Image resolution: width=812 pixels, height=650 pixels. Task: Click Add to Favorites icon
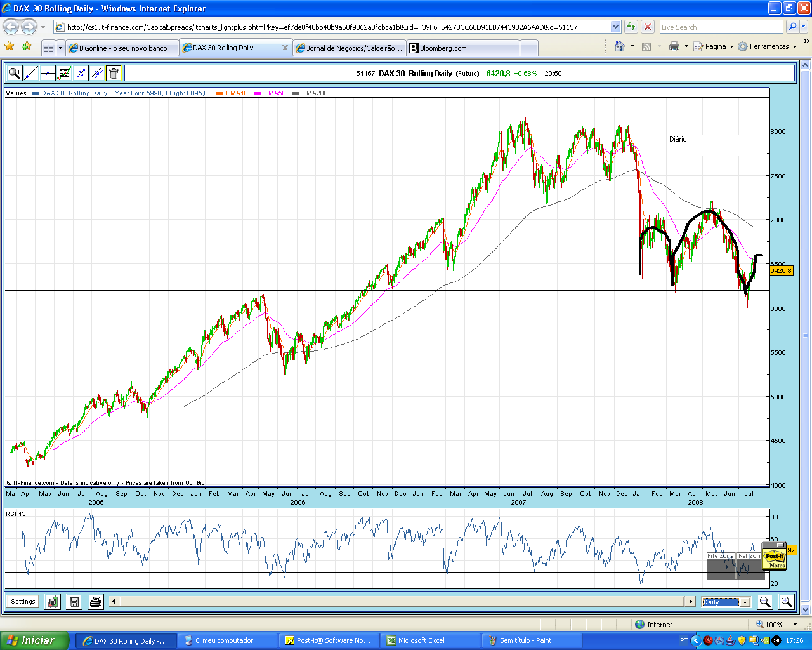26,46
